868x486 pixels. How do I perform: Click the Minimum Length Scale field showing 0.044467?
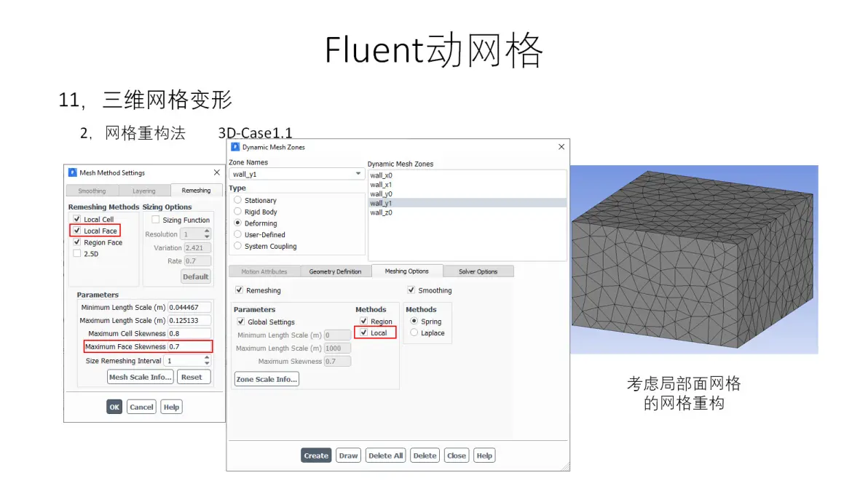[189, 308]
